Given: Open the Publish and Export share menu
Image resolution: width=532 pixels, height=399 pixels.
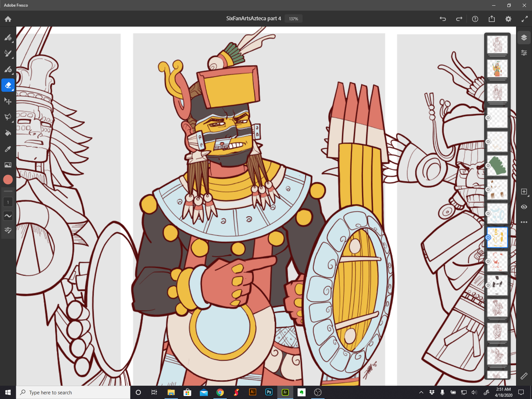Looking at the screenshot, I should (492, 19).
